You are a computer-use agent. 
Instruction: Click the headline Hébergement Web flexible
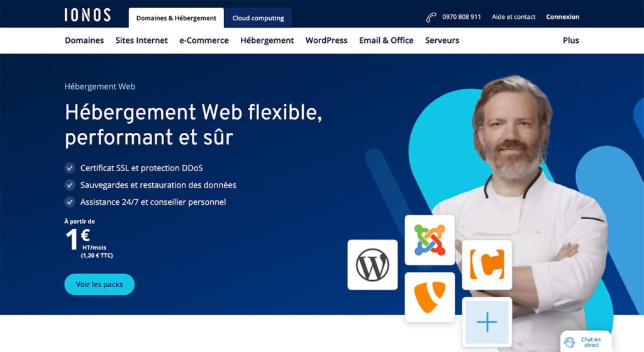click(193, 125)
